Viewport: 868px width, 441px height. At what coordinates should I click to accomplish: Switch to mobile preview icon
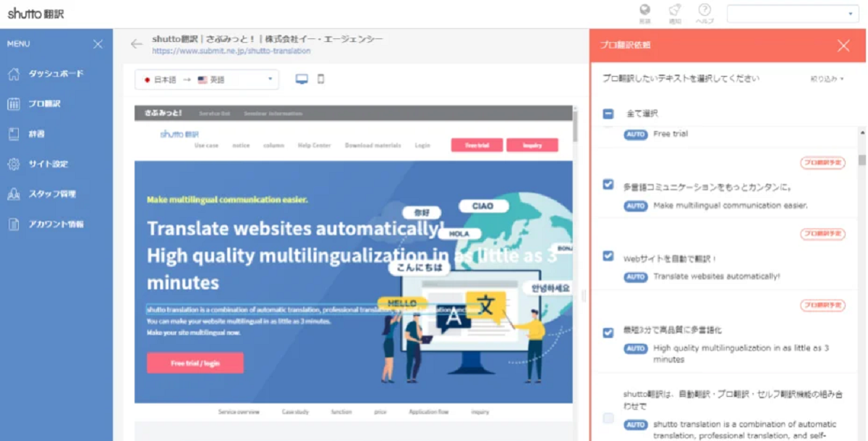point(321,79)
